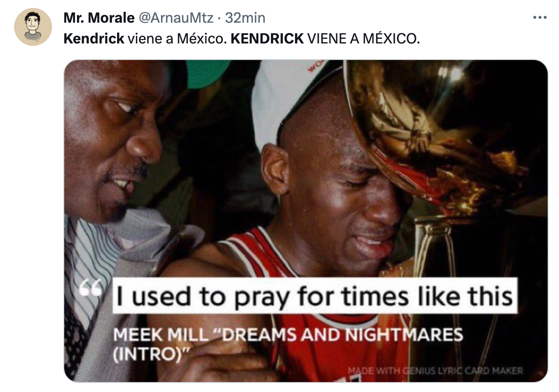Open the three-dot more options menu

[540, 17]
